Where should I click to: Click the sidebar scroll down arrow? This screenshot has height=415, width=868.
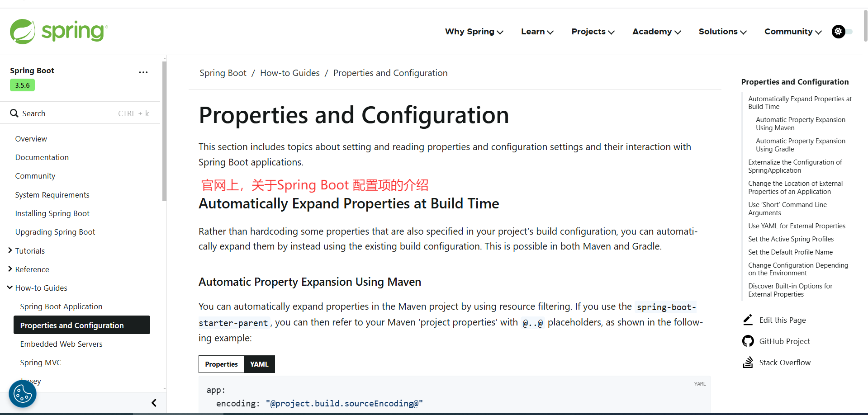(164, 388)
